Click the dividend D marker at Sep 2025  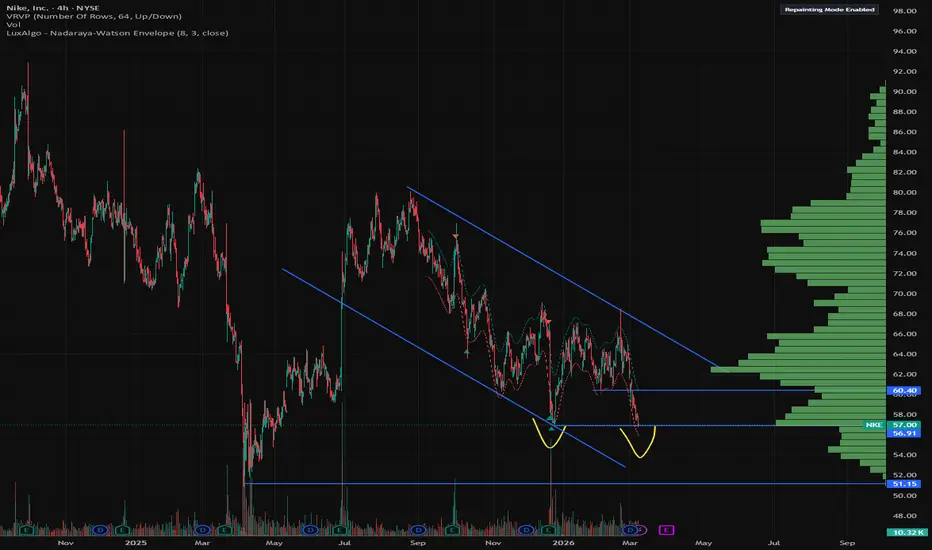click(418, 530)
